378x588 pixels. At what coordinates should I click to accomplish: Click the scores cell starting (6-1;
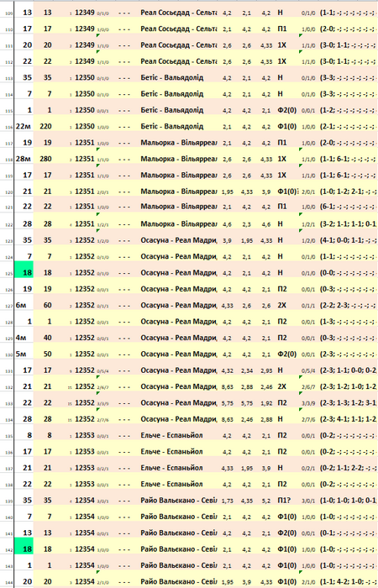pos(349,207)
